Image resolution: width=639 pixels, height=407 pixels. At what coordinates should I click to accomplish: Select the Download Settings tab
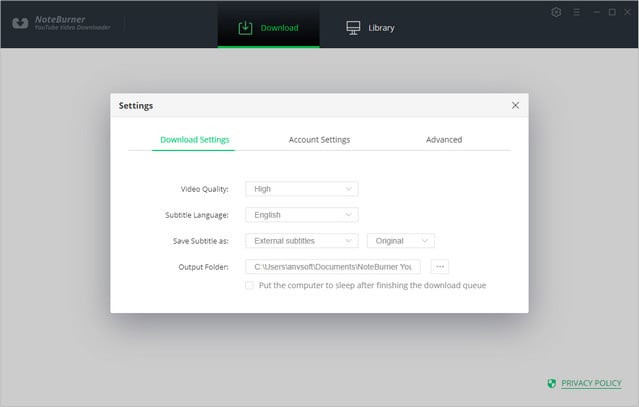(x=194, y=140)
